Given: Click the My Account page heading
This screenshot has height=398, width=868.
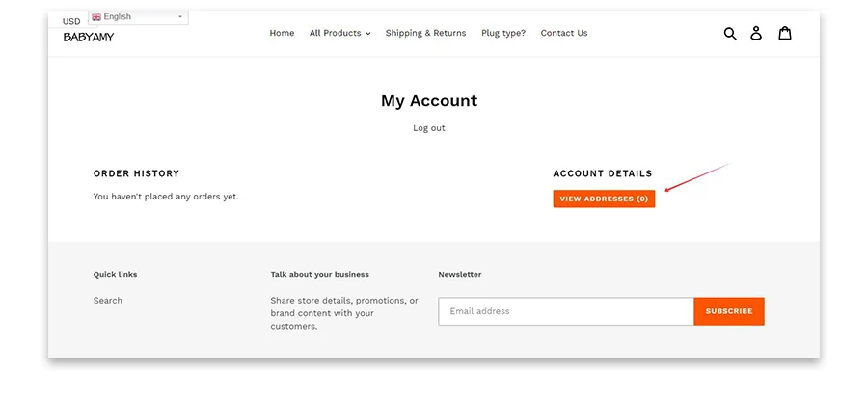Looking at the screenshot, I should (429, 101).
